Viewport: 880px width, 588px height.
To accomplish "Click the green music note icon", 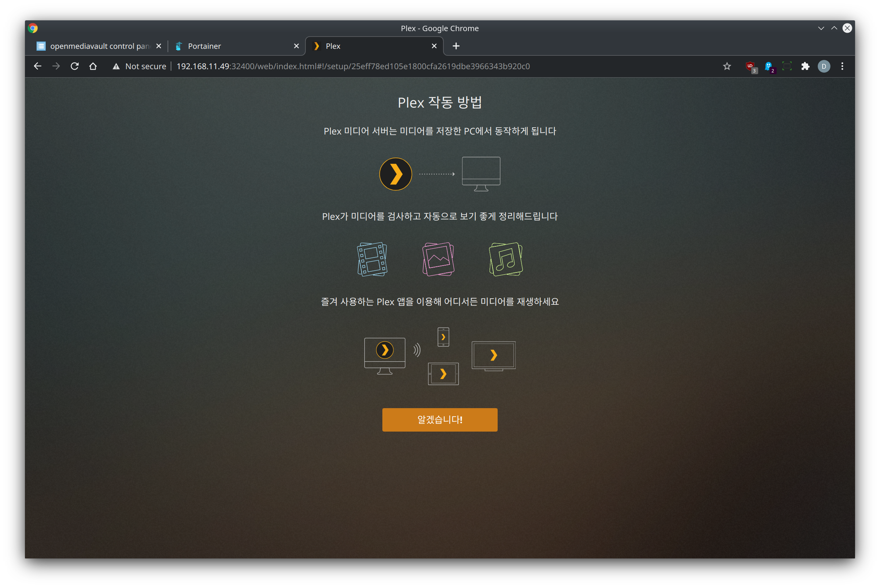I will (x=506, y=259).
